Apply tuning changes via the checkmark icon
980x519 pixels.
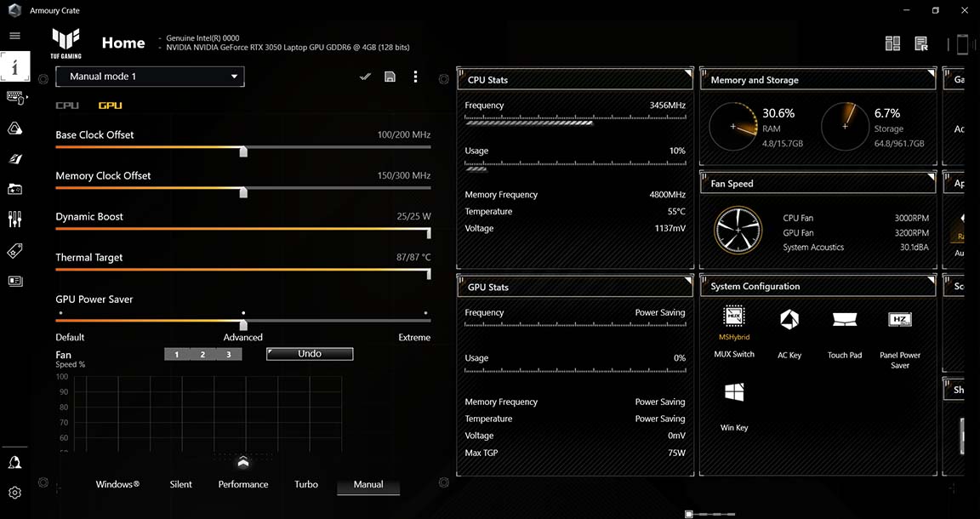coord(365,77)
